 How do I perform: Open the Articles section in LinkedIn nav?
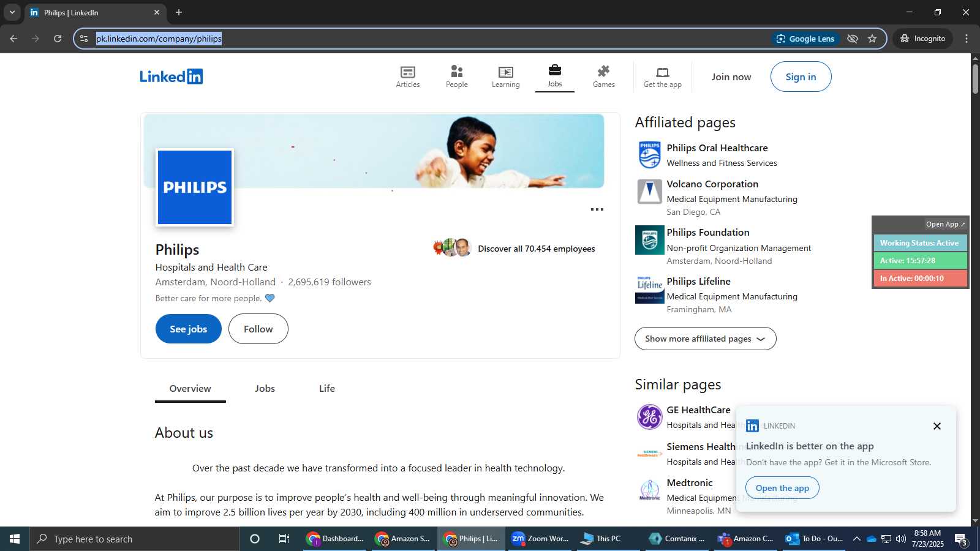pos(408,77)
